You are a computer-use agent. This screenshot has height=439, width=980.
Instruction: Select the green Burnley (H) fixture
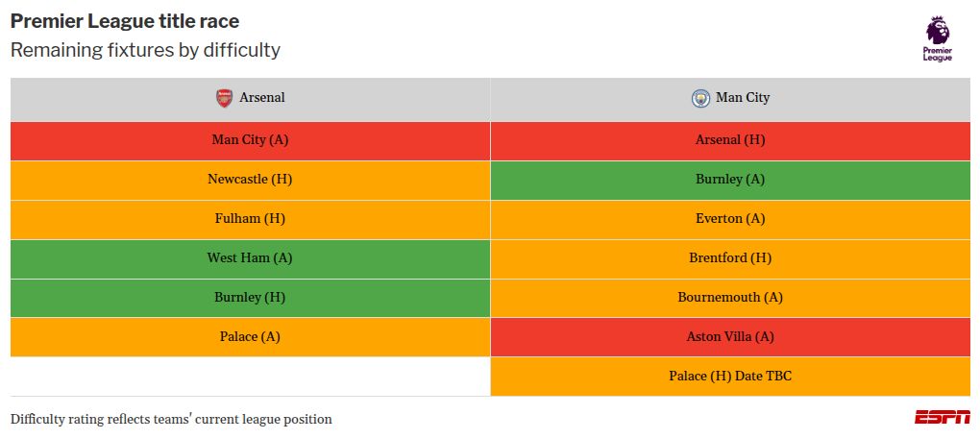250,298
